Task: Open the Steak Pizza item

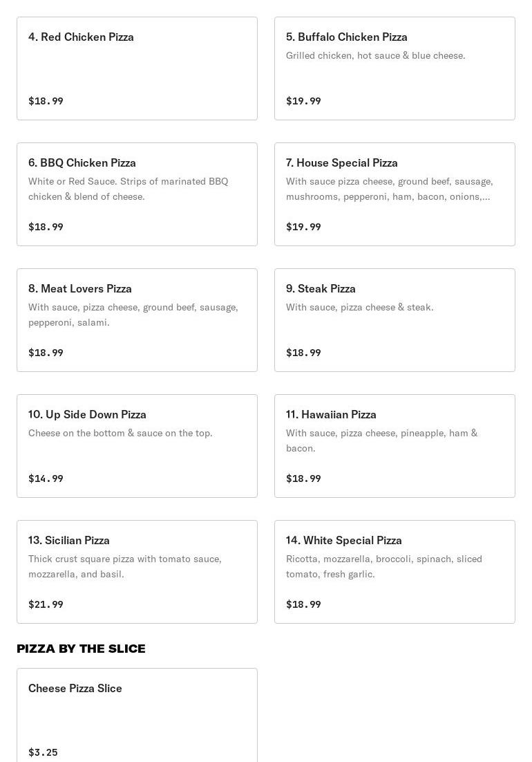Action: click(395, 320)
